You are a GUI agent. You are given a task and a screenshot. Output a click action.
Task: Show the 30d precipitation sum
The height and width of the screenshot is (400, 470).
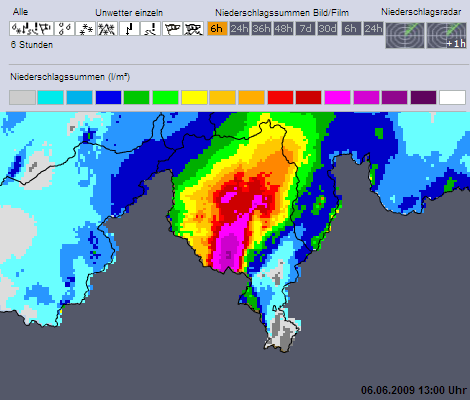[x=327, y=29]
